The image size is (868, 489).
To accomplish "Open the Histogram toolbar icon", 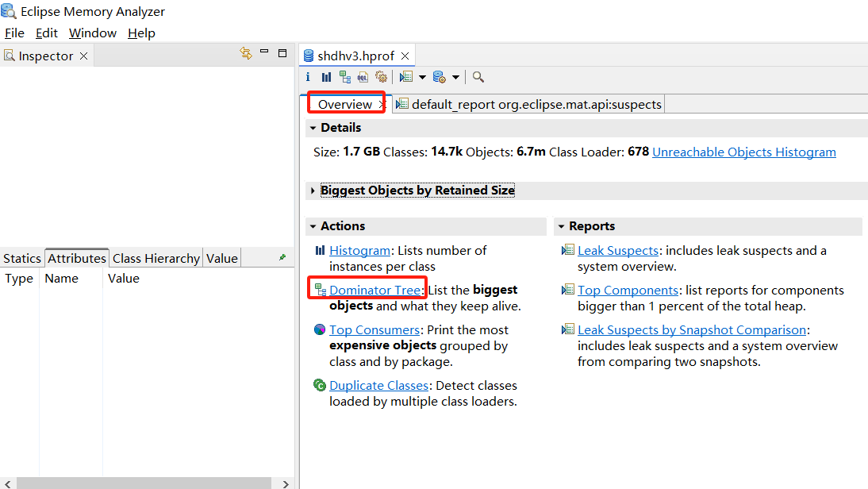I will coord(327,77).
